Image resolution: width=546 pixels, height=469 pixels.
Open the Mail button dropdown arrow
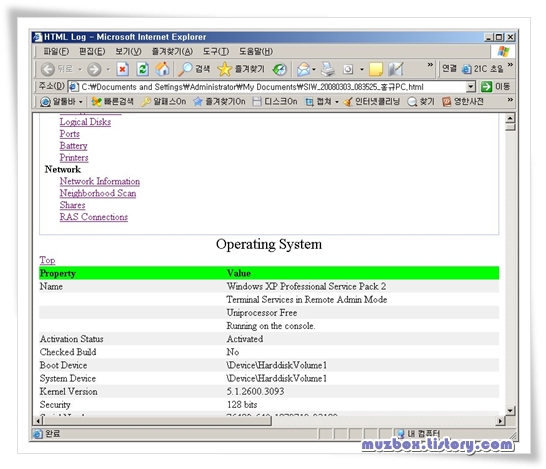click(x=314, y=70)
